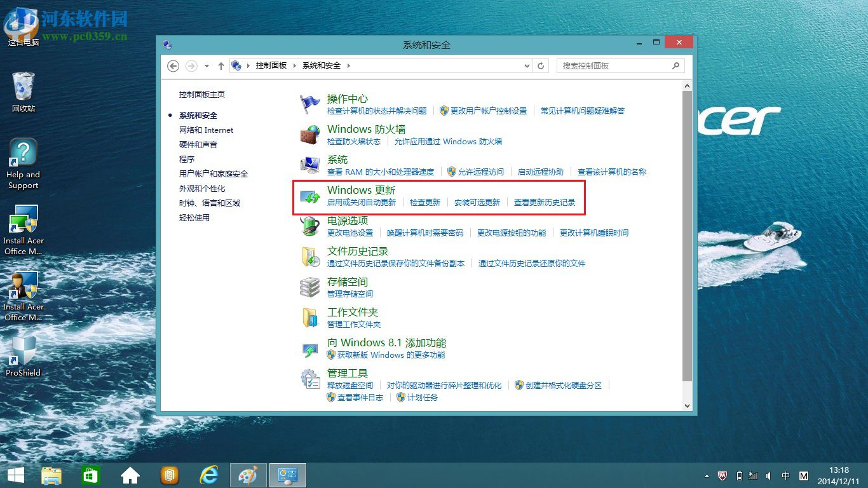The height and width of the screenshot is (488, 868).
Task: Click the 工作文件夹 folder icon
Action: coord(309,318)
